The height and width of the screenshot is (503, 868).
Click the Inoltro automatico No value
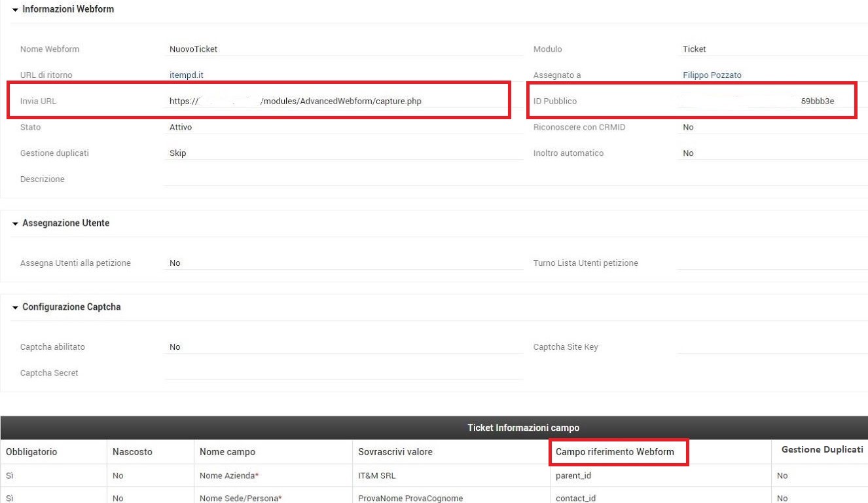688,153
